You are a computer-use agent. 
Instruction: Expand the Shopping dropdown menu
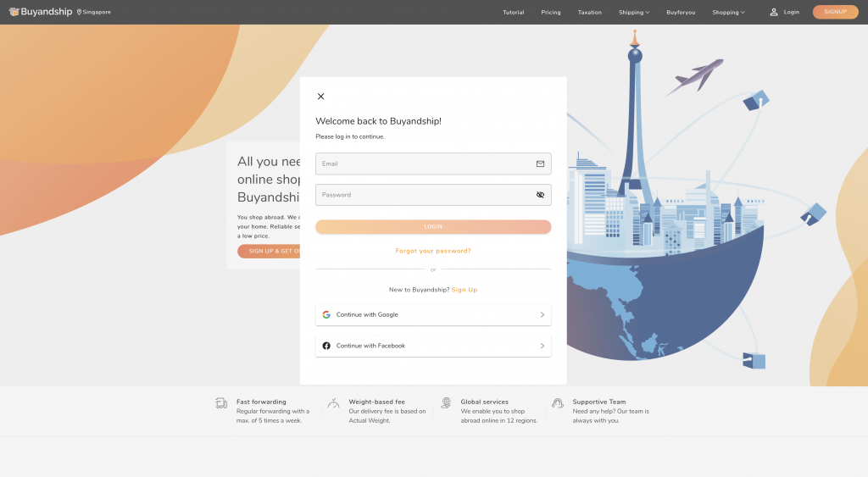tap(728, 12)
